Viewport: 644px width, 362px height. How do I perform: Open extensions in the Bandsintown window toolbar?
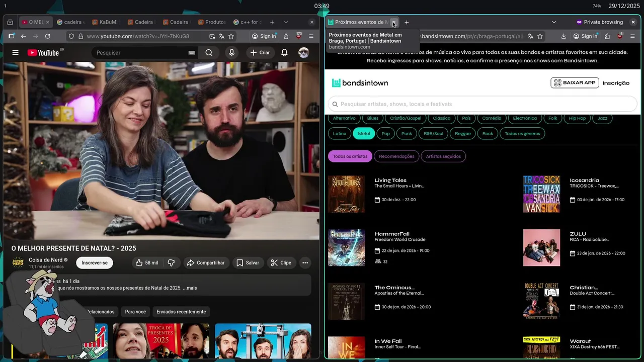[x=607, y=36]
